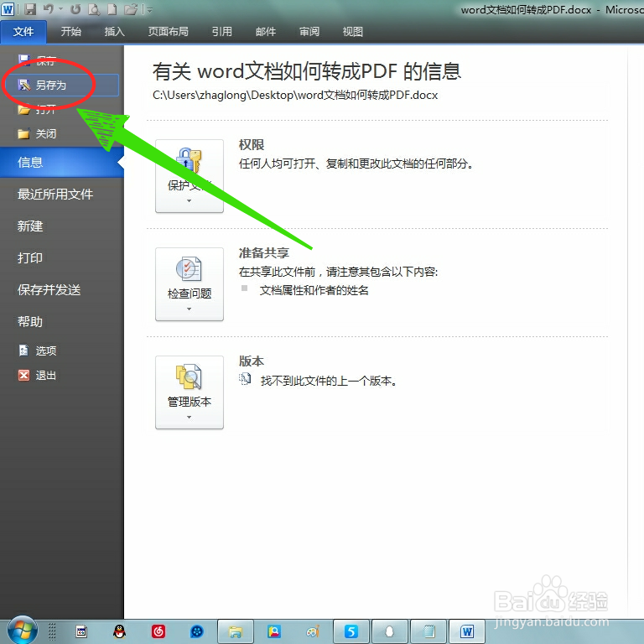Viewport: 644px width, 644px height.
Task: Click text 文档属性和作者的姓名
Action: (314, 290)
